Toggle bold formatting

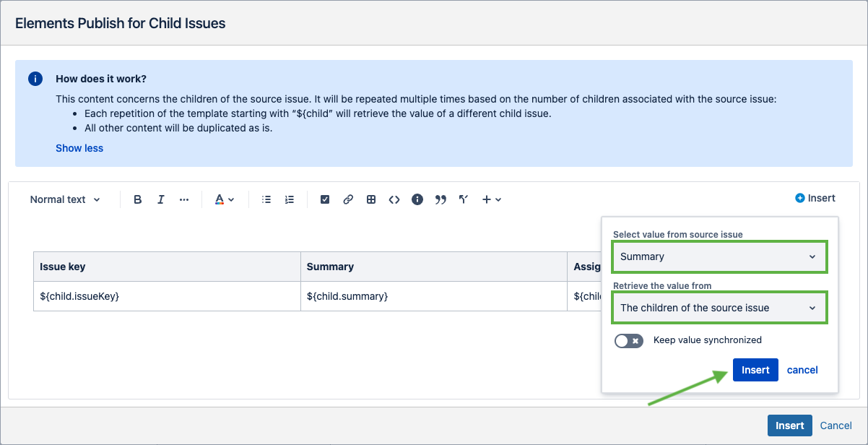[x=138, y=199]
